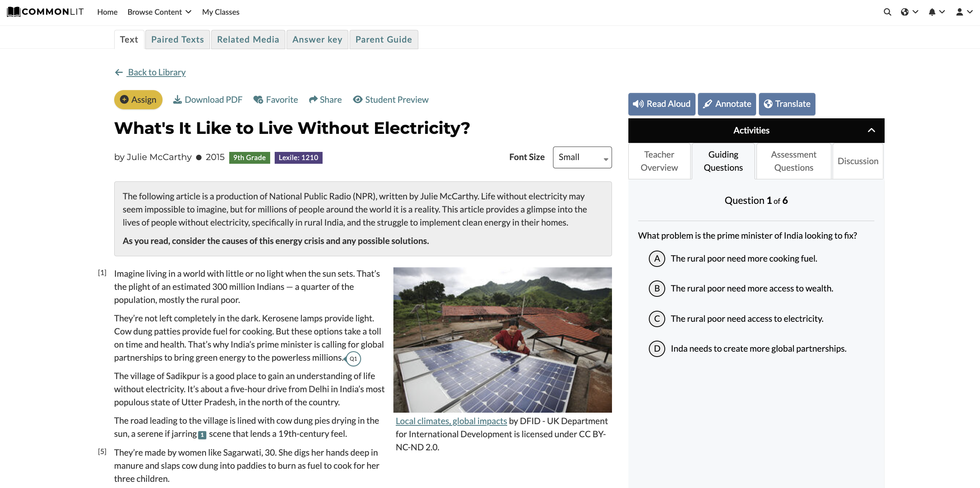Screen dimensions: 980x488
Task: Open the Student Preview
Action: [391, 99]
